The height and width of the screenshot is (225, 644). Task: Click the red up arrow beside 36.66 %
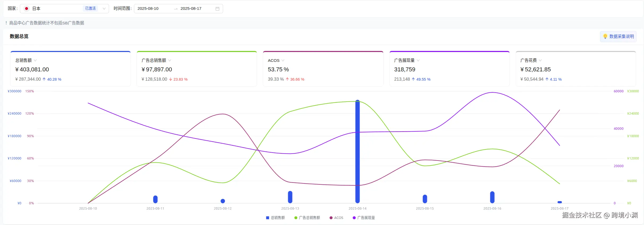287,79
